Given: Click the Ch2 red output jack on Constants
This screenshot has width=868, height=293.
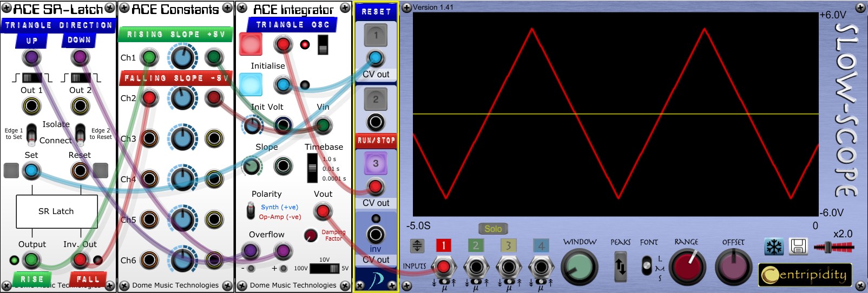Looking at the screenshot, I should point(214,98).
